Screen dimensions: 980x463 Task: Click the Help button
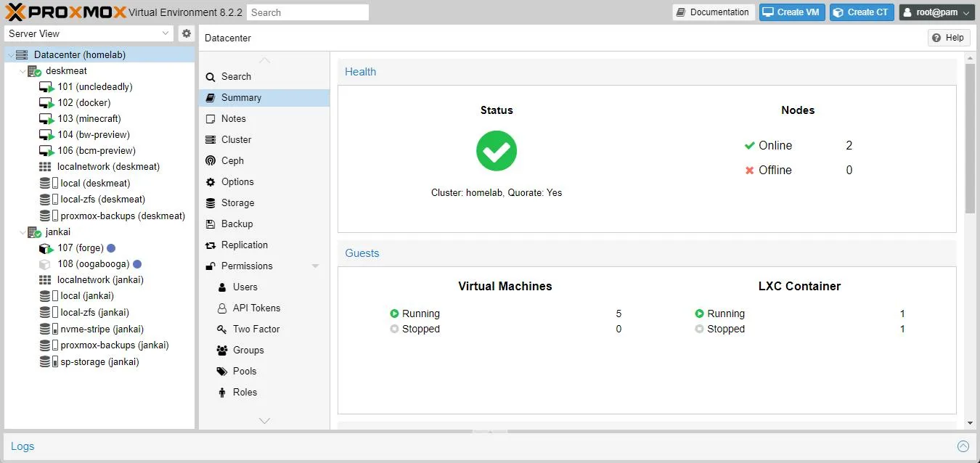(x=949, y=38)
